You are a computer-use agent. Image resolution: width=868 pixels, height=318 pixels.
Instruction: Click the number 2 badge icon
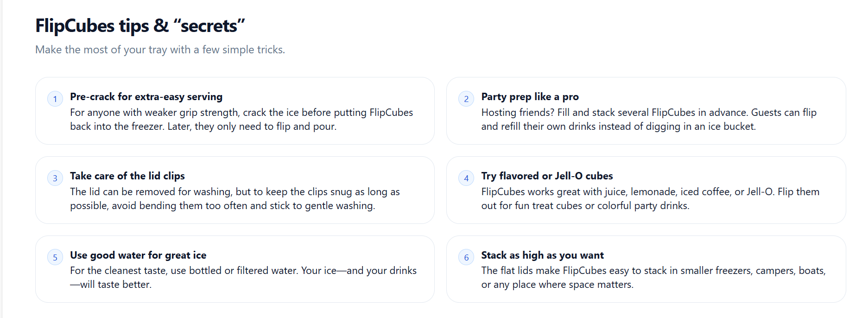[466, 99]
